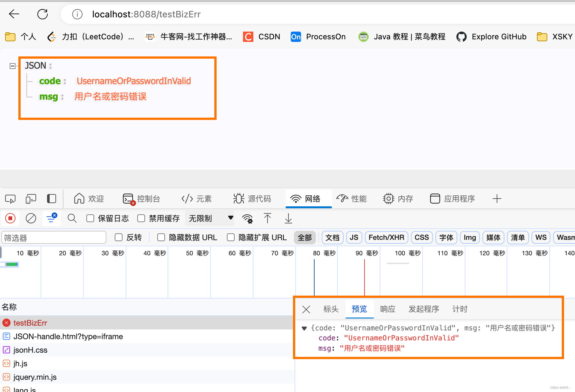Filter requests by JS
This screenshot has height=392, width=575.
click(x=354, y=238)
